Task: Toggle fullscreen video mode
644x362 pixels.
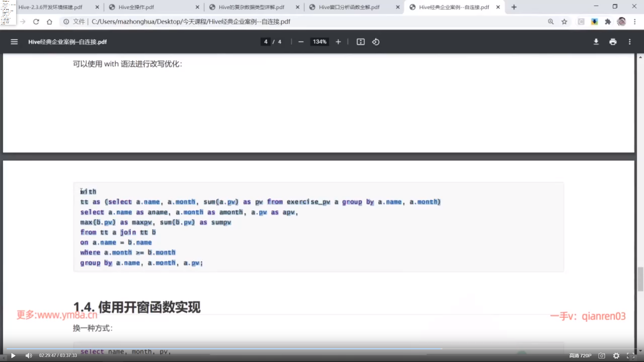Action: point(631,356)
